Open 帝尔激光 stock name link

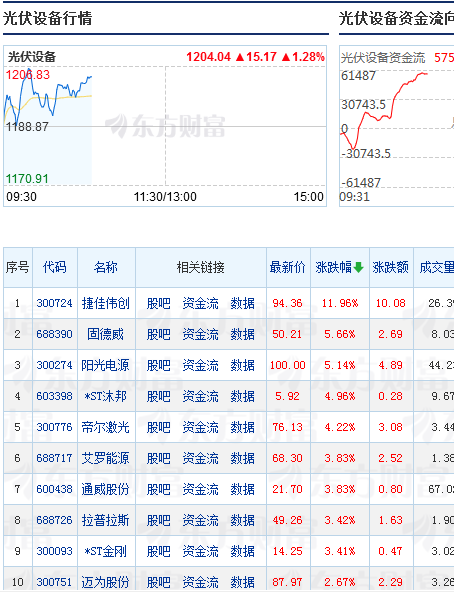(x=106, y=427)
